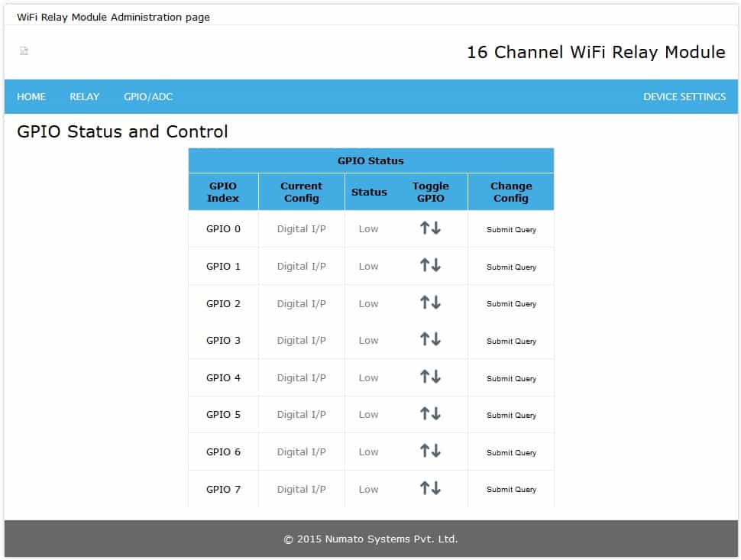Screen dimensions: 741x560
Task: Select the GPIO/ADC menu item
Action: pos(148,97)
